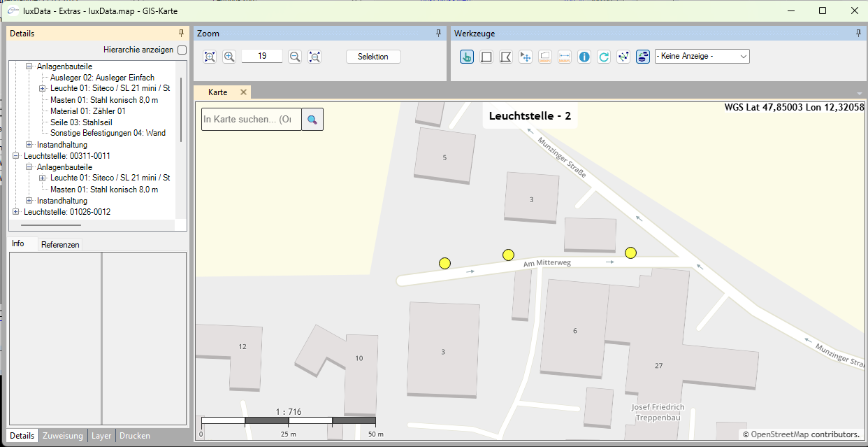Click the orange area measure tool icon
This screenshot has height=447, width=868.
click(546, 57)
